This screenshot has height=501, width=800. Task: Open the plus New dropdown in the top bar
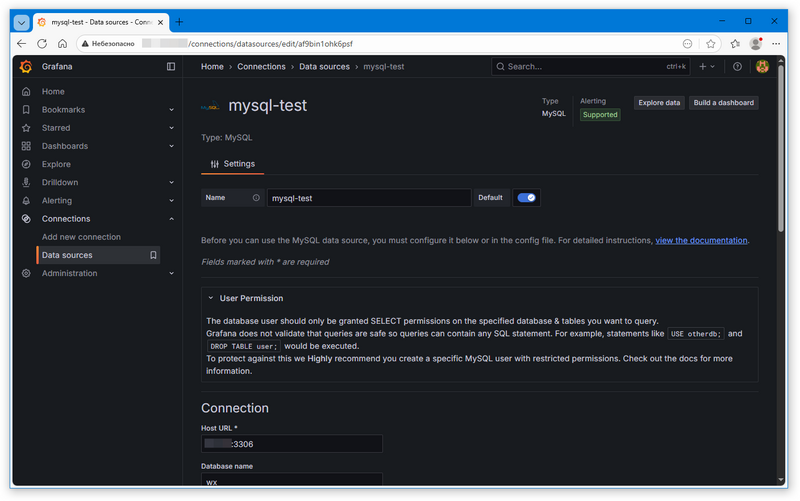pos(707,67)
